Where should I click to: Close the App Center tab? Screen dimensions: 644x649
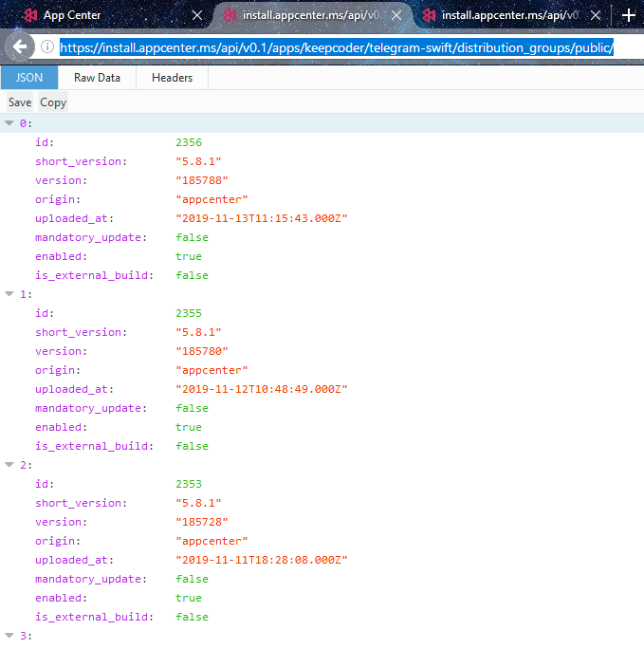click(x=197, y=15)
